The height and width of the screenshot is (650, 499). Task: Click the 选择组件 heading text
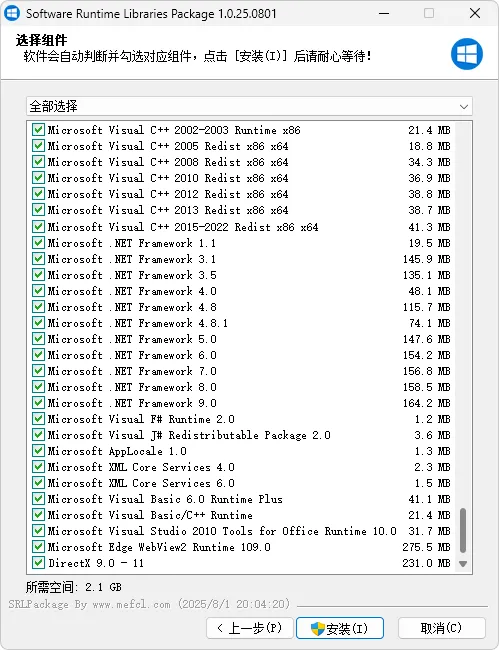41,40
